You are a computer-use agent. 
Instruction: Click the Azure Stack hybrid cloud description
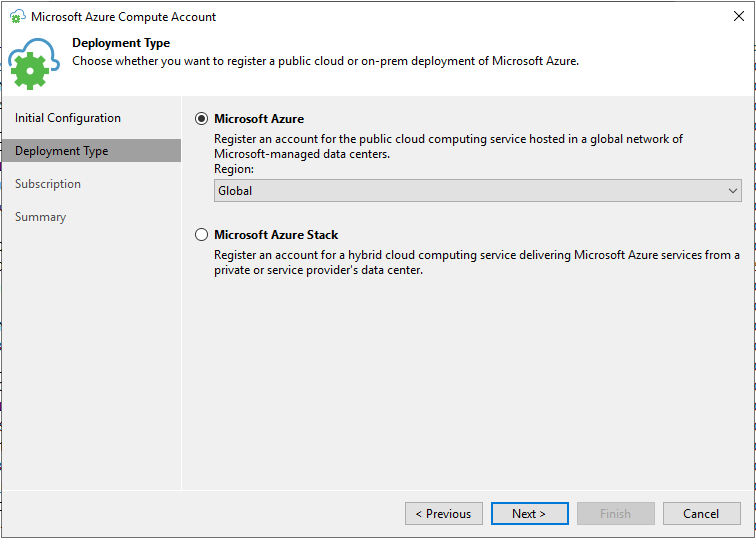[x=476, y=262]
